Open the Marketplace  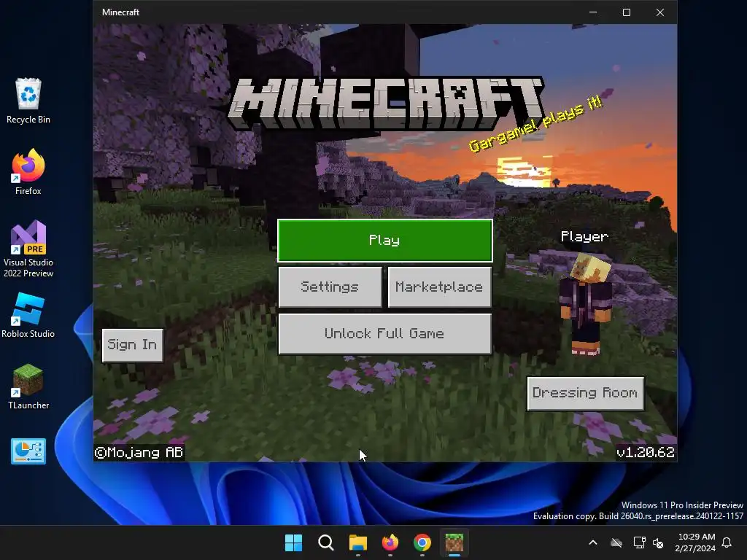coord(439,287)
